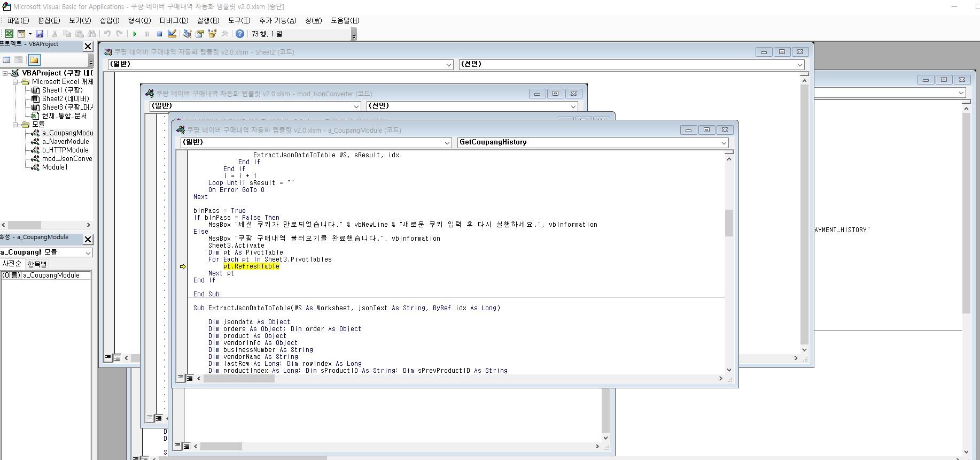Open the 디버그(D) menu
The height and width of the screenshot is (460, 980).
tap(174, 20)
